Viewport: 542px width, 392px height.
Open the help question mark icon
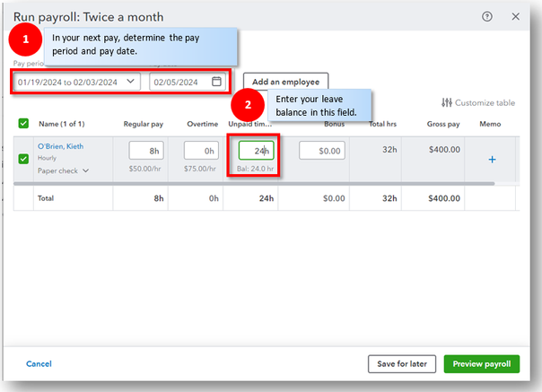[x=487, y=16]
